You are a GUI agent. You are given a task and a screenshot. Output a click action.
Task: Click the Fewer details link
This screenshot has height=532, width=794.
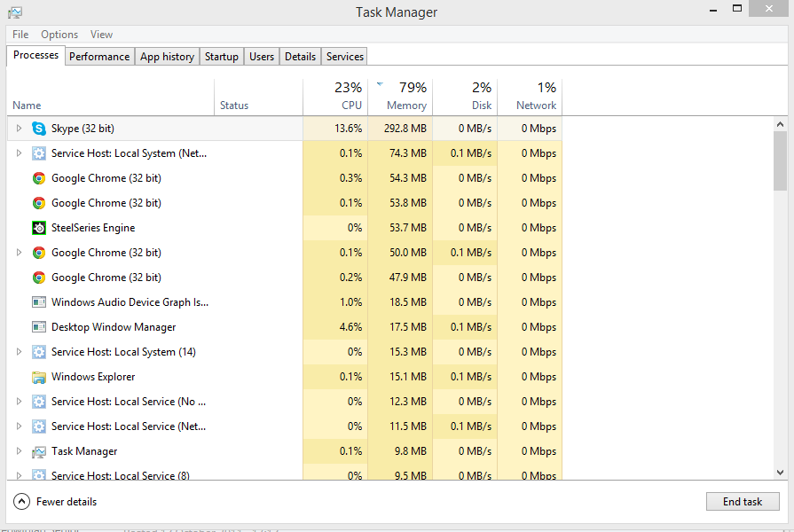pos(67,502)
